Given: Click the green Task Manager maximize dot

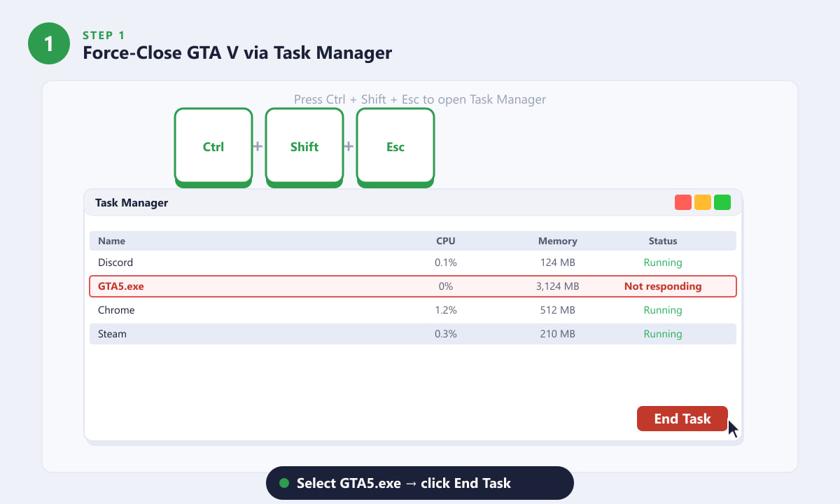Looking at the screenshot, I should pyautogui.click(x=722, y=202).
